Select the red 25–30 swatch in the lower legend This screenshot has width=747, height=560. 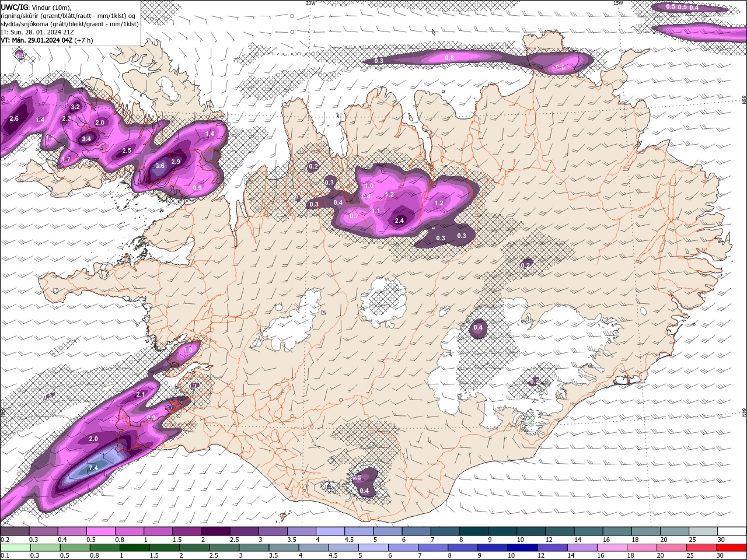(702, 548)
